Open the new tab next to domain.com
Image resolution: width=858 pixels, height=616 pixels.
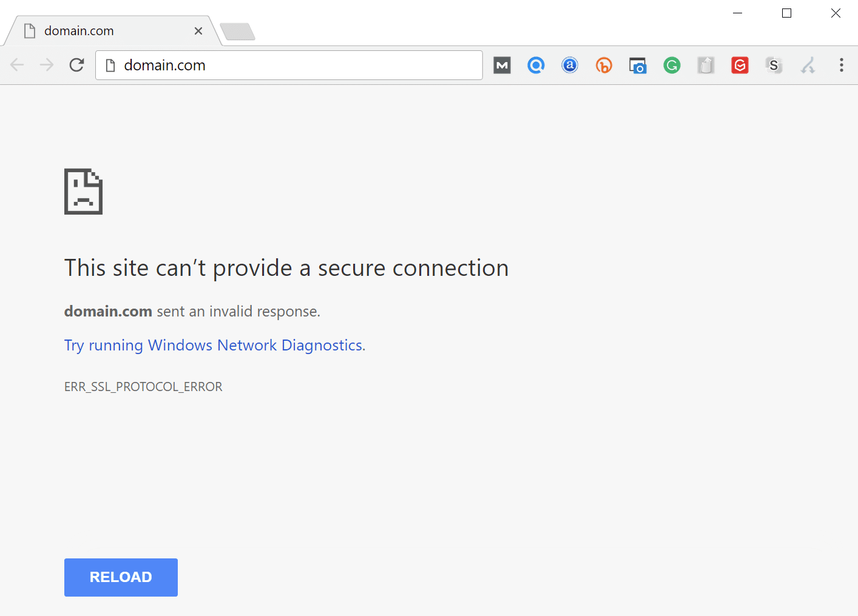click(x=237, y=31)
